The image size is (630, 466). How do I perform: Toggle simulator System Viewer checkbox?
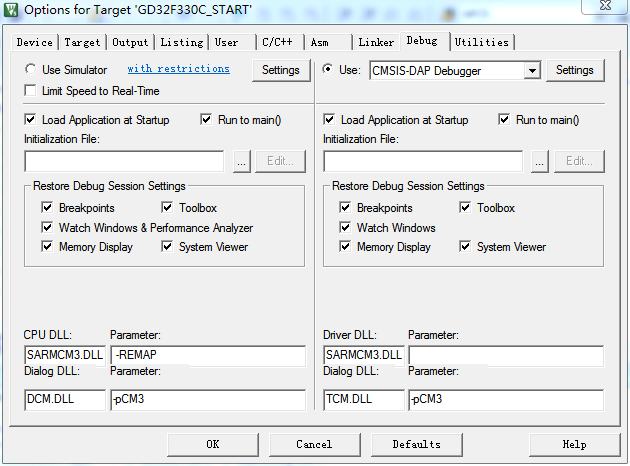167,246
